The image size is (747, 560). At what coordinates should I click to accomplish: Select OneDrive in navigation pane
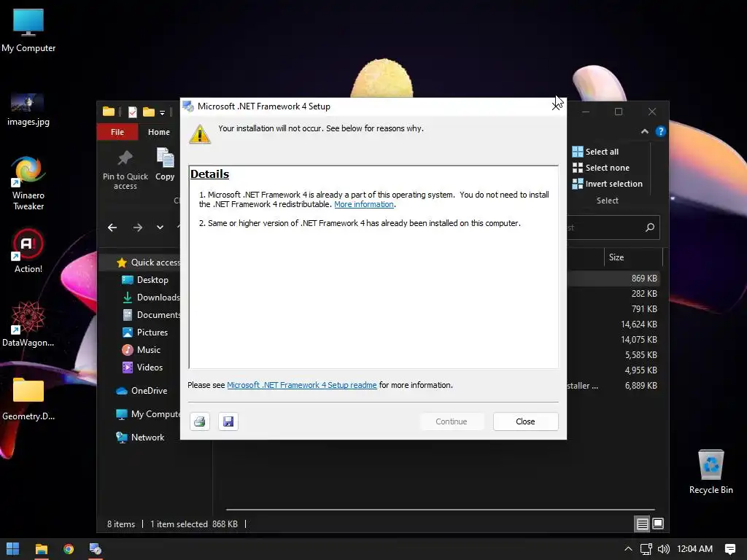click(x=142, y=391)
